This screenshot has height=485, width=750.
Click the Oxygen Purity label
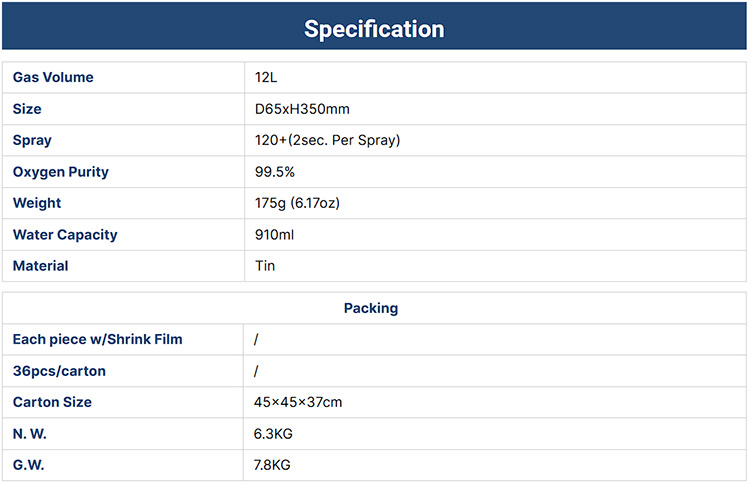click(x=61, y=172)
